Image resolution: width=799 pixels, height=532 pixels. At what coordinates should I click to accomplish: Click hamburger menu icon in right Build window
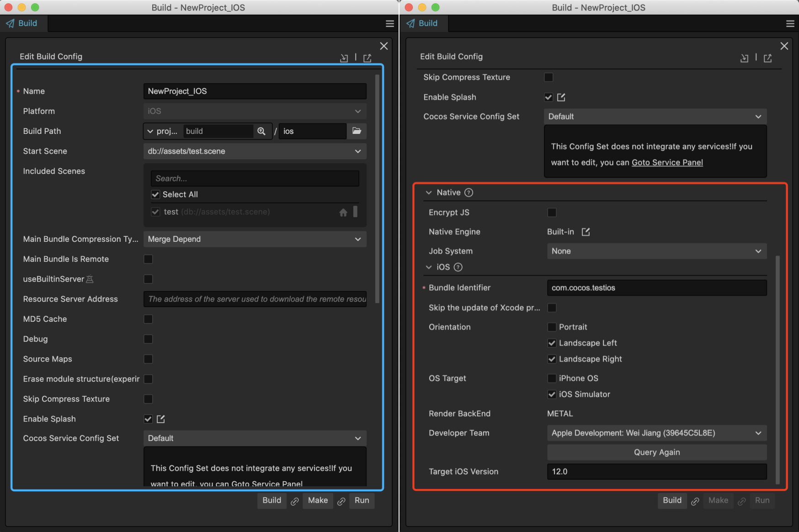point(790,24)
